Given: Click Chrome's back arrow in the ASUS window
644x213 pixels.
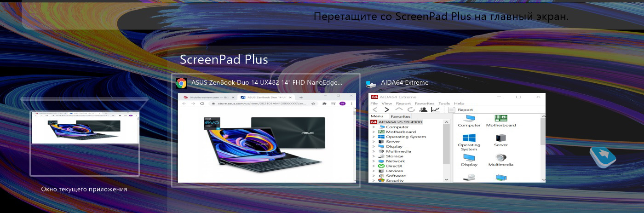Looking at the screenshot, I should click(x=183, y=104).
